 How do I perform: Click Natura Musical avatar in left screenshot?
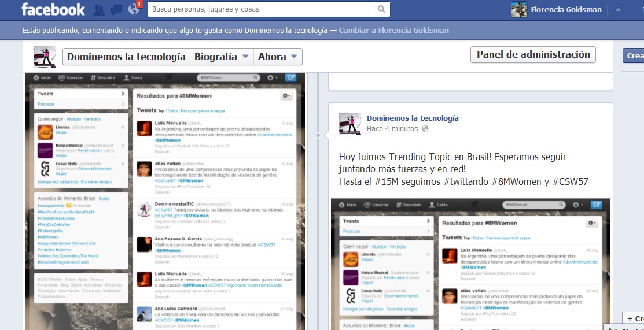45,150
